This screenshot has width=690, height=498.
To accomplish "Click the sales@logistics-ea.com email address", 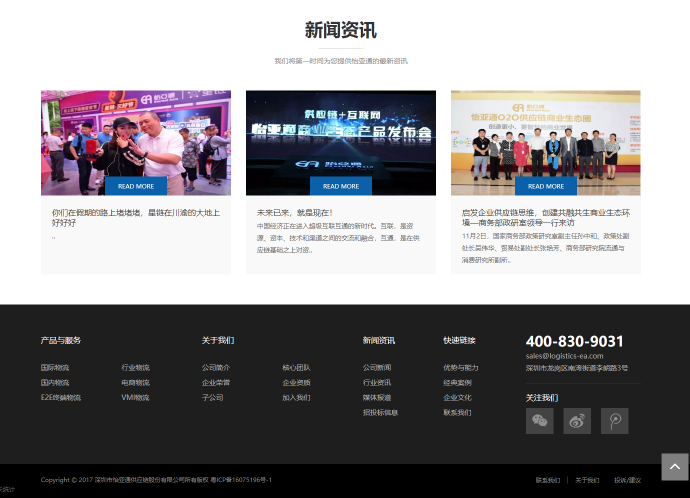I will pos(565,356).
